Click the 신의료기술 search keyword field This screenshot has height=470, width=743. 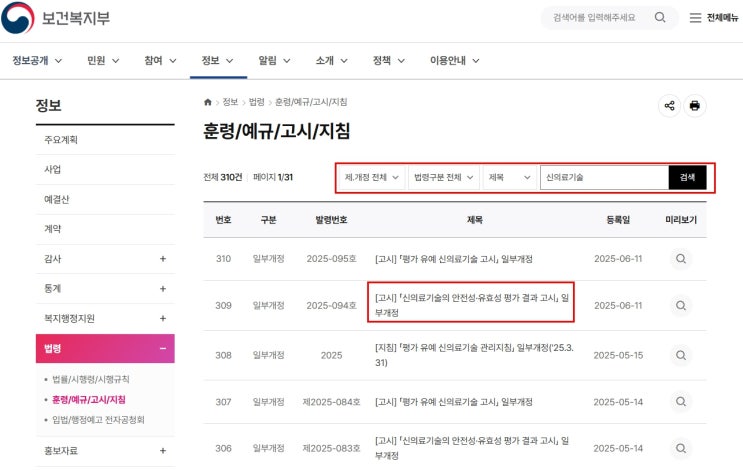point(605,177)
